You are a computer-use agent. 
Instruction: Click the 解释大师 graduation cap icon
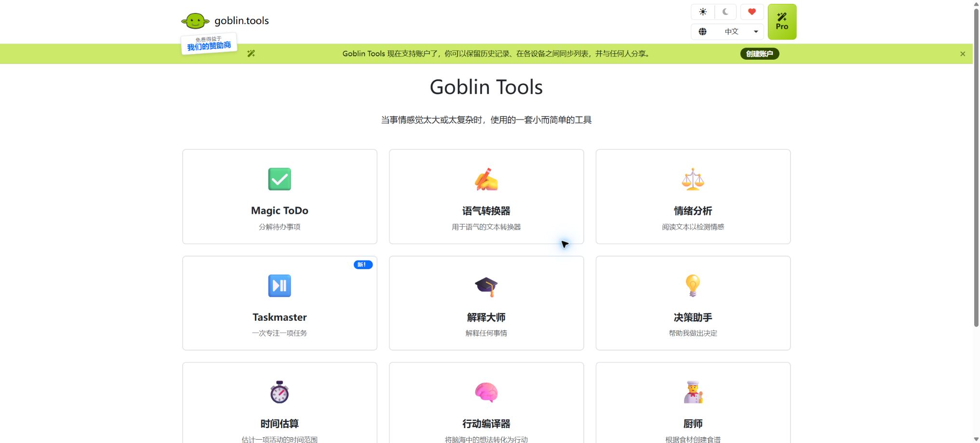(486, 286)
